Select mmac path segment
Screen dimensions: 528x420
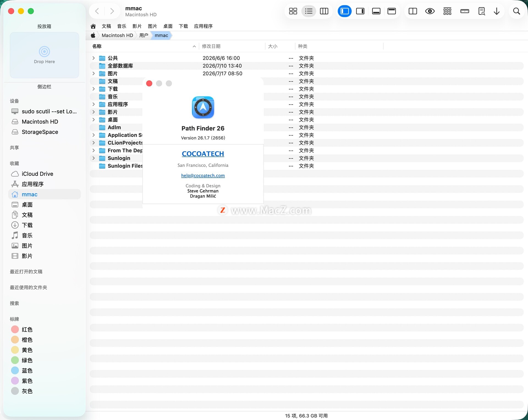161,35
